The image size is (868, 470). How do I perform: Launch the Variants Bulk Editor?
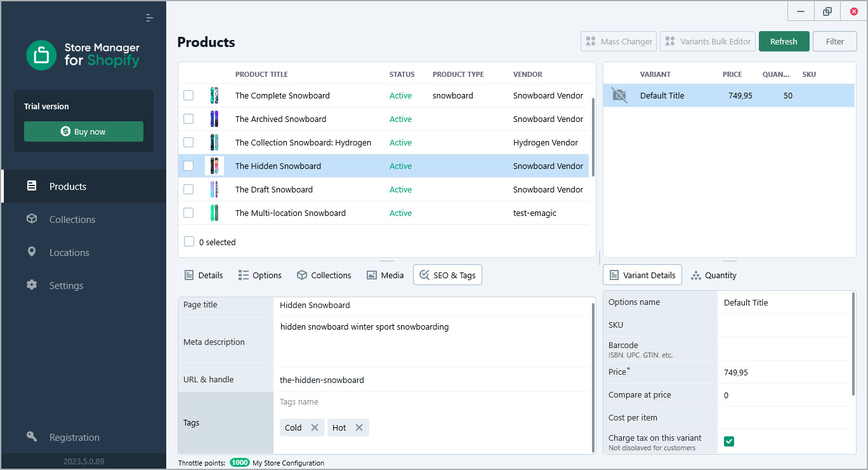pyautogui.click(x=708, y=41)
